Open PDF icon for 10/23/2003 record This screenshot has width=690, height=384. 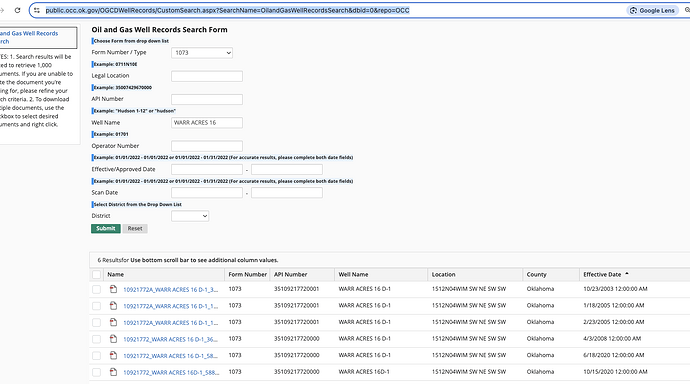point(114,289)
